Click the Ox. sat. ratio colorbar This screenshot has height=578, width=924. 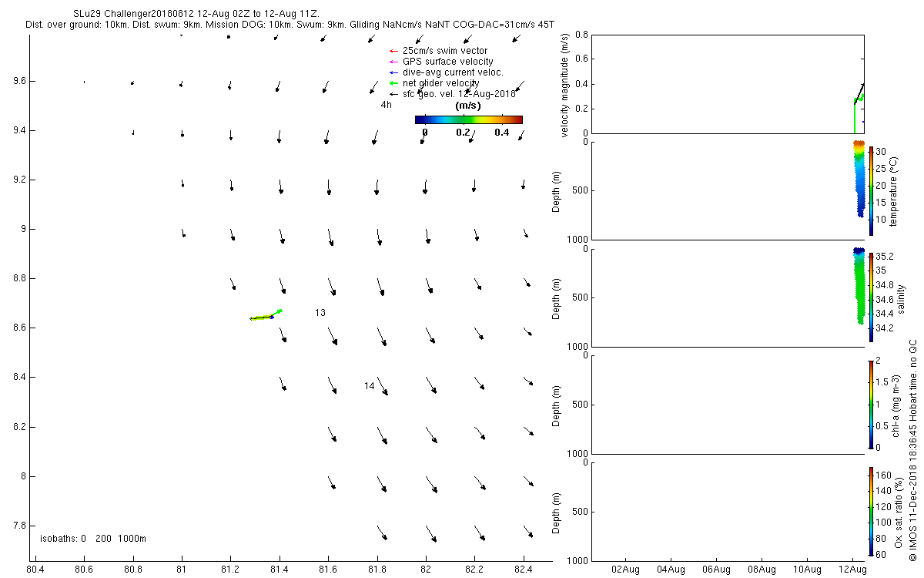click(871, 511)
